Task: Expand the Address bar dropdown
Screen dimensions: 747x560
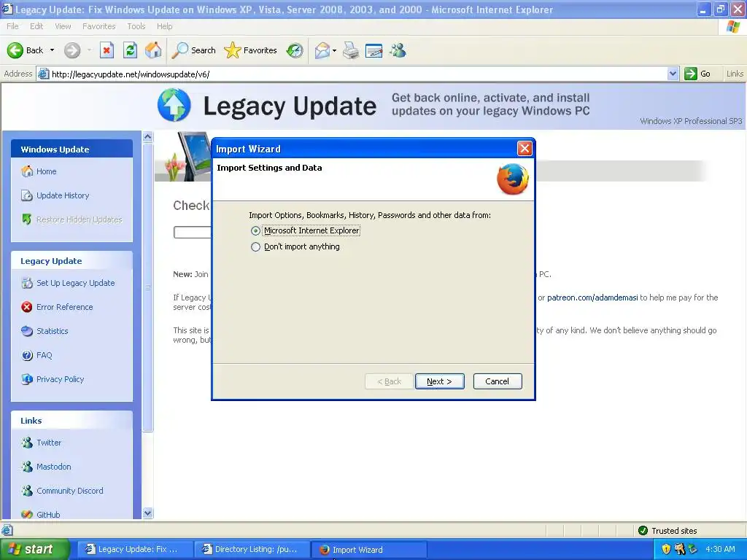Action: [673, 74]
